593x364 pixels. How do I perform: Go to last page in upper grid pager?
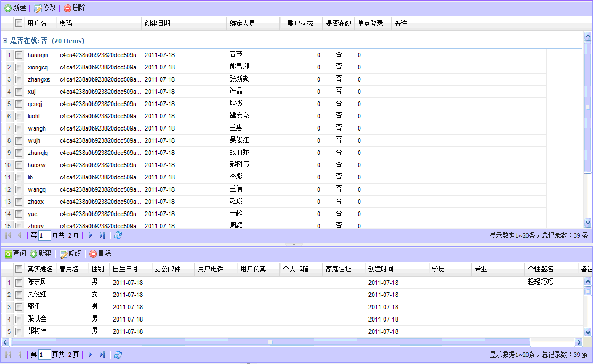[102, 236]
